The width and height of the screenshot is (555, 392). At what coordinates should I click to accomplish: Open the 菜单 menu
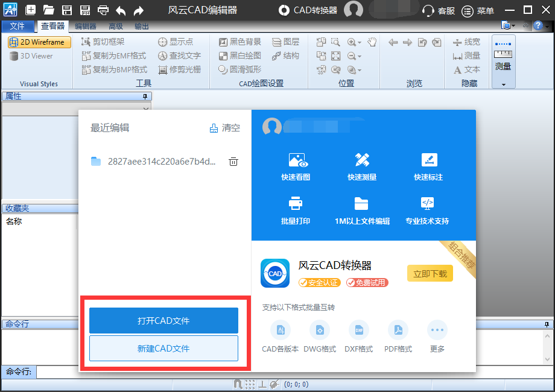pyautogui.click(x=478, y=11)
